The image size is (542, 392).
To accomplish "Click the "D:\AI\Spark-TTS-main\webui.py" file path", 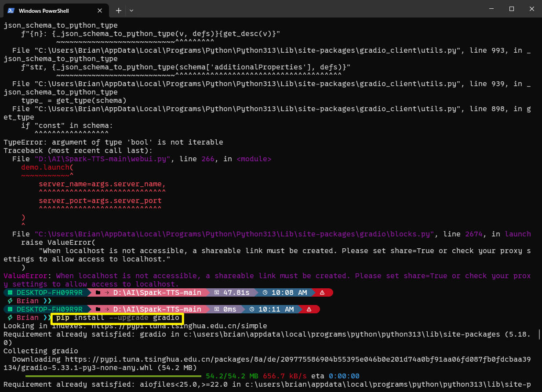I will point(102,159).
